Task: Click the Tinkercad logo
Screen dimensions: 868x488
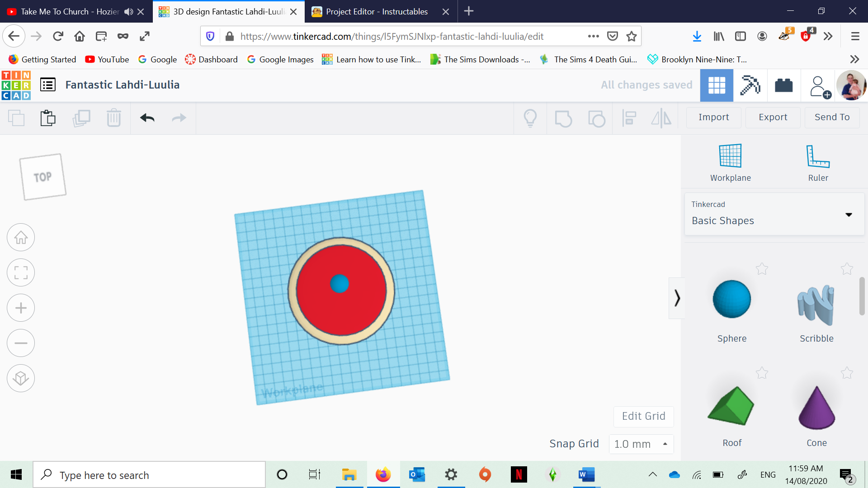Action: pos(16,85)
